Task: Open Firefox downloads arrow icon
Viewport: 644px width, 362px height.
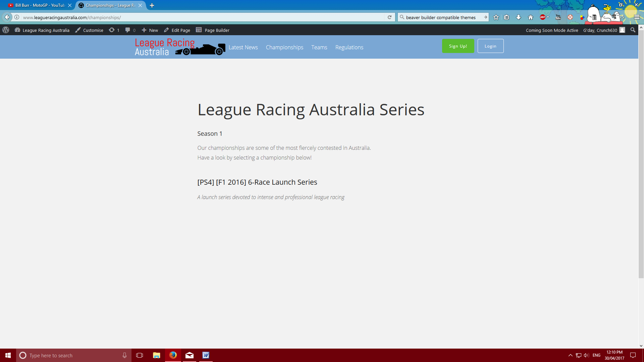Action: pos(519,17)
